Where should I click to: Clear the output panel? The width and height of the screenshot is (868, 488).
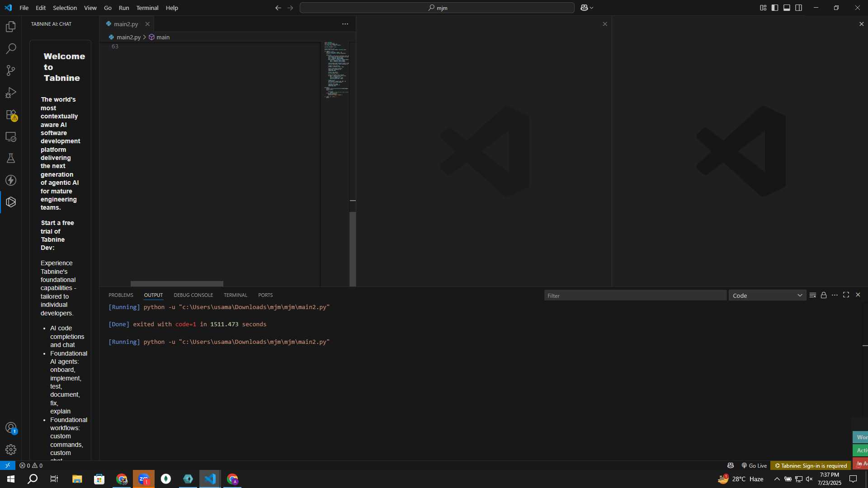812,295
